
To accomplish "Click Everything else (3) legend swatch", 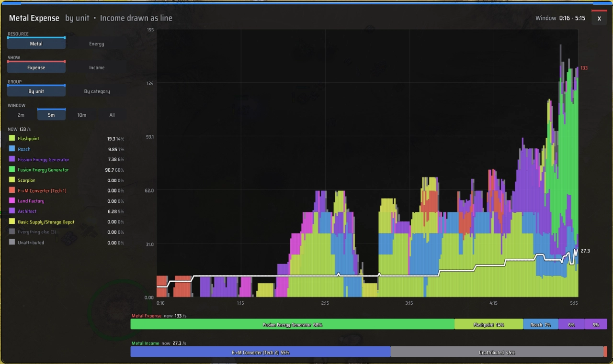I will click(x=12, y=232).
